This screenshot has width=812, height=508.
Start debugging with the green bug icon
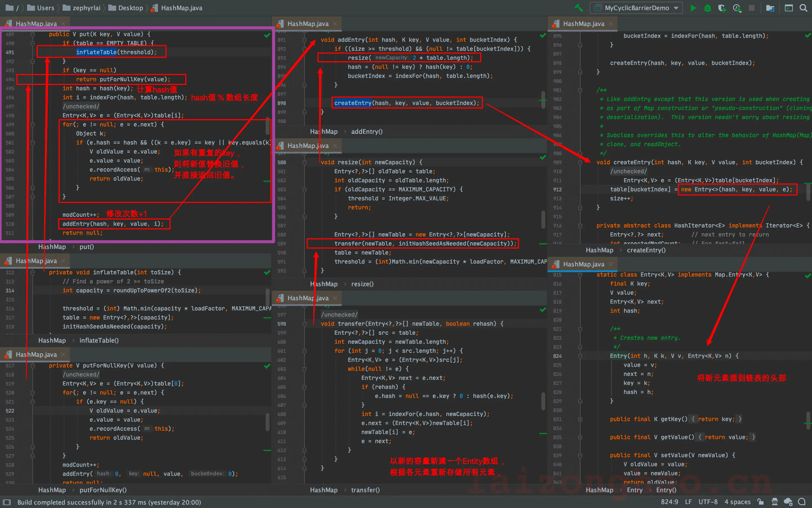click(708, 8)
